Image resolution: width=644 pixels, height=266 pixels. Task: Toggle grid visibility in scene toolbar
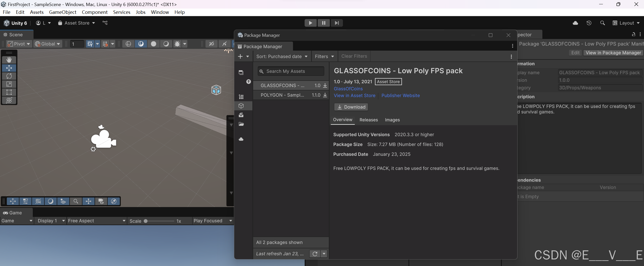90,44
